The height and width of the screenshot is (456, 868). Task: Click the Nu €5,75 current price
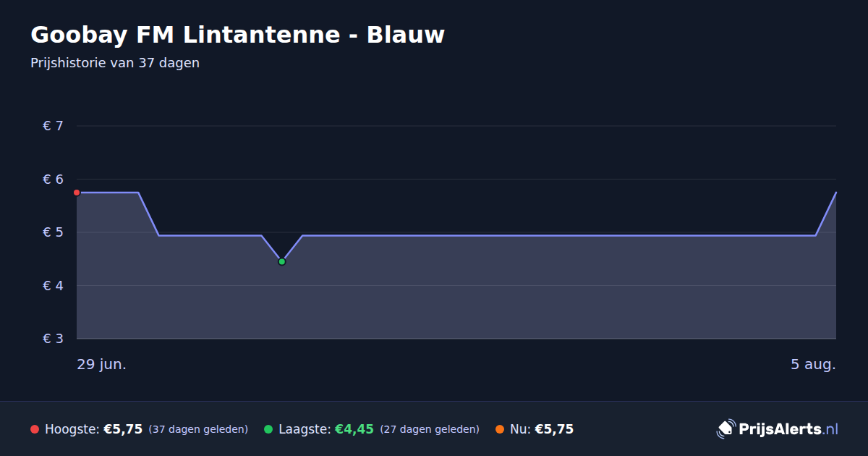tap(554, 429)
